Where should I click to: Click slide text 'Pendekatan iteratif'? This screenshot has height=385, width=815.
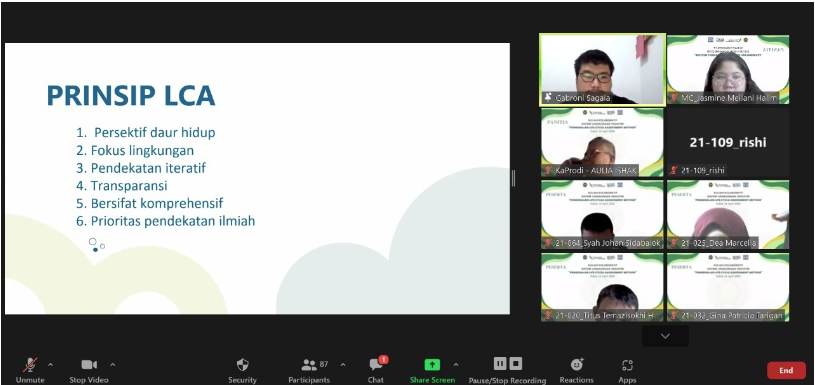tap(149, 168)
